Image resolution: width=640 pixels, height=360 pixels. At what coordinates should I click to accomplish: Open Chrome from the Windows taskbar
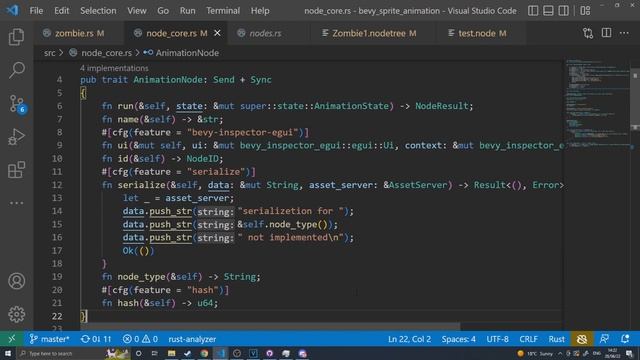(x=204, y=353)
